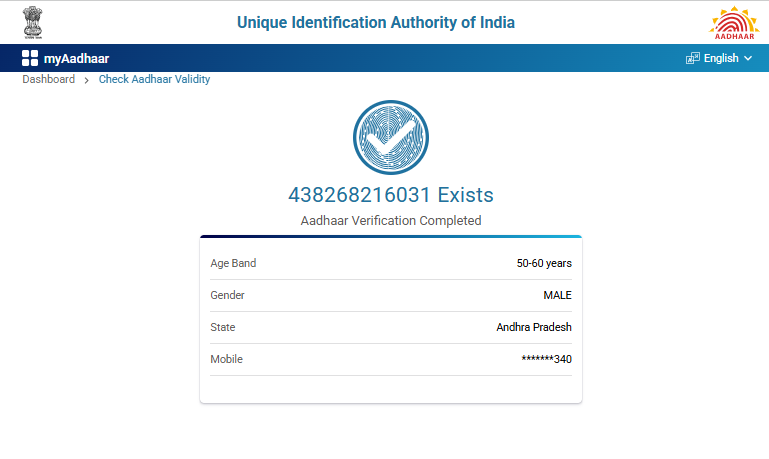Click Aadhaar Verification Completed message
769x459 pixels.
390,220
